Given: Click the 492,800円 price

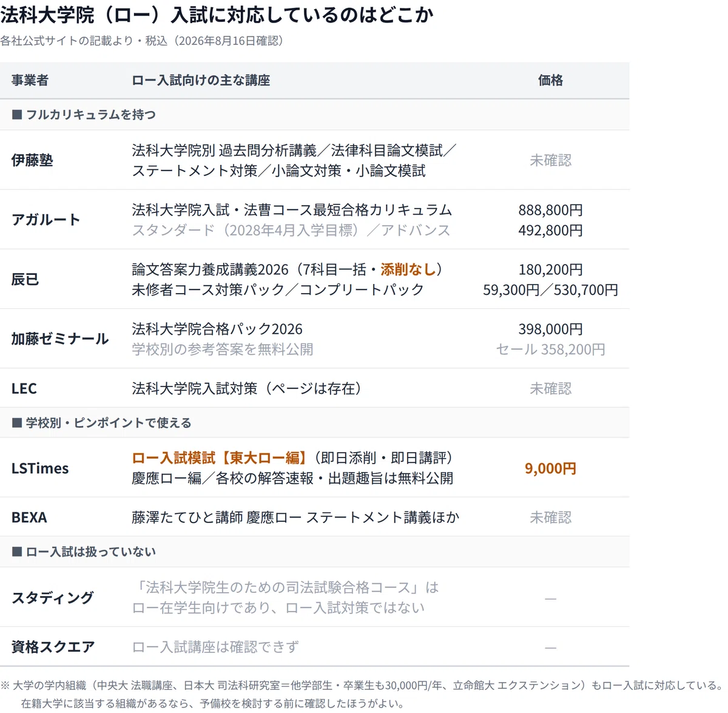Looking at the screenshot, I should pyautogui.click(x=550, y=230).
